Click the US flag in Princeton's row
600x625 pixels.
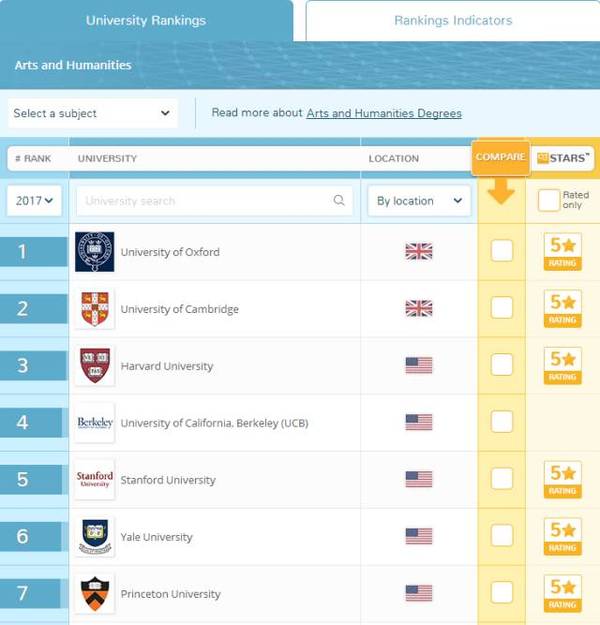tap(419, 594)
